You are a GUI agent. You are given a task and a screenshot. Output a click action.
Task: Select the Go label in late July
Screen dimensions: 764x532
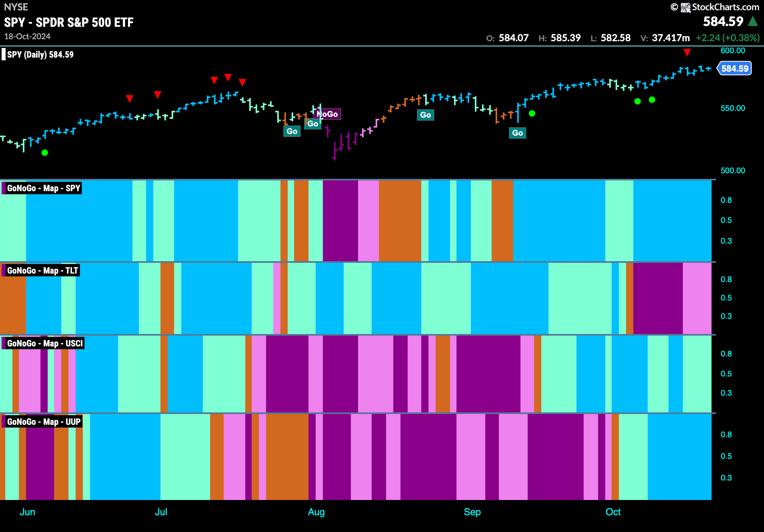pos(292,131)
